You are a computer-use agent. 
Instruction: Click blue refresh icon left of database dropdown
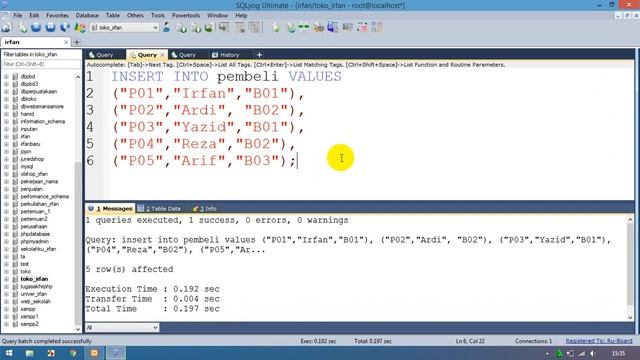[x=65, y=27]
